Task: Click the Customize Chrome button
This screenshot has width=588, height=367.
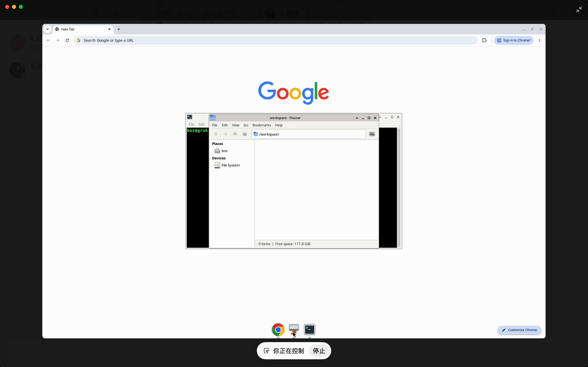Action: 519,330
